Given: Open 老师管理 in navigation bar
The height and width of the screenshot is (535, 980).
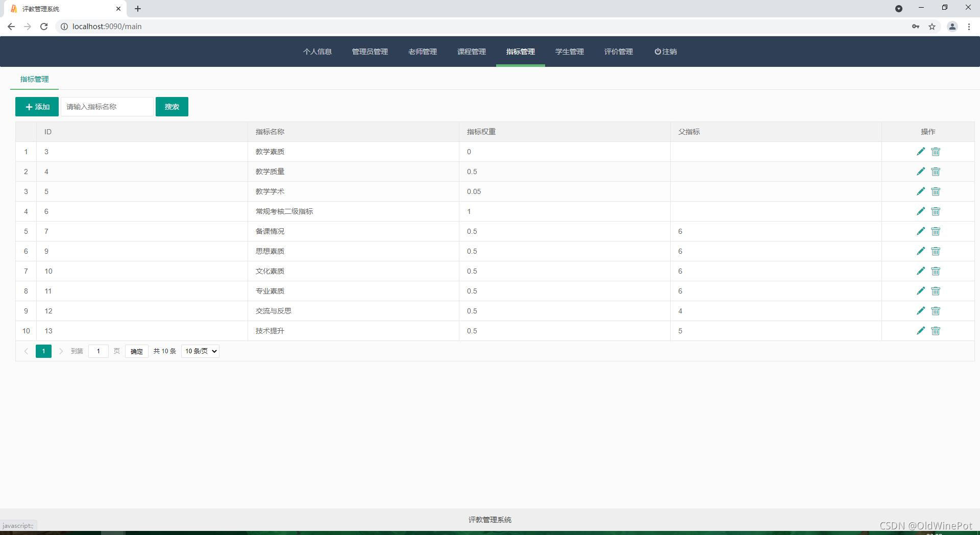Looking at the screenshot, I should point(423,52).
